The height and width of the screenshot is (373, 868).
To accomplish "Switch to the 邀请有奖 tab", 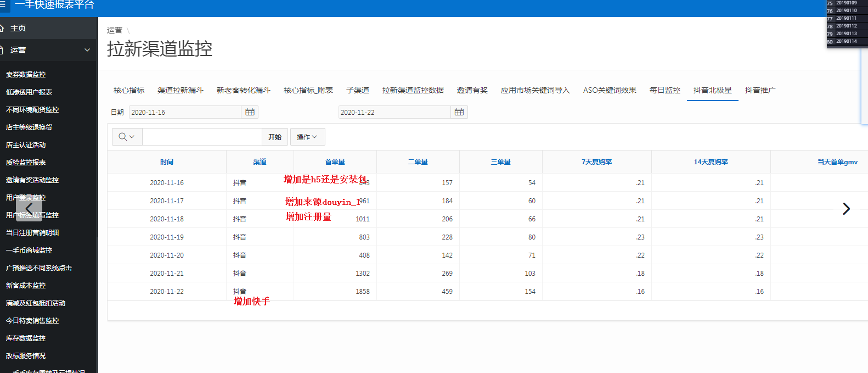I will [472, 90].
